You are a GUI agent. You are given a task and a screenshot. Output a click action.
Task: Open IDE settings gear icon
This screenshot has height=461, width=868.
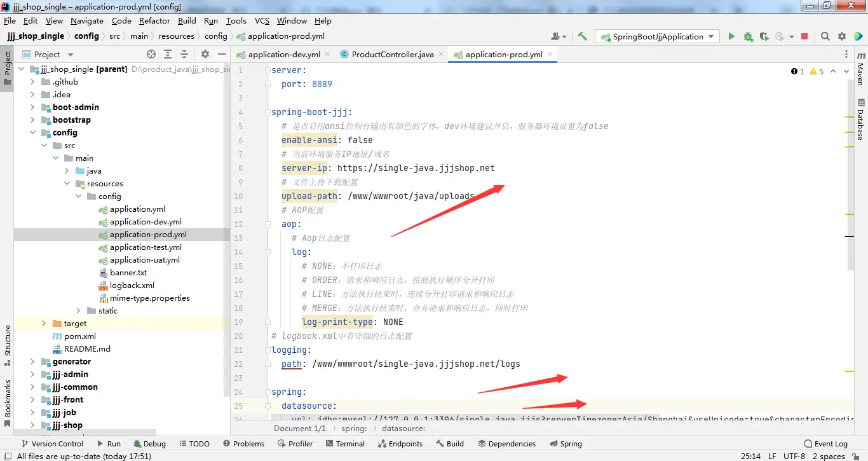tap(842, 37)
